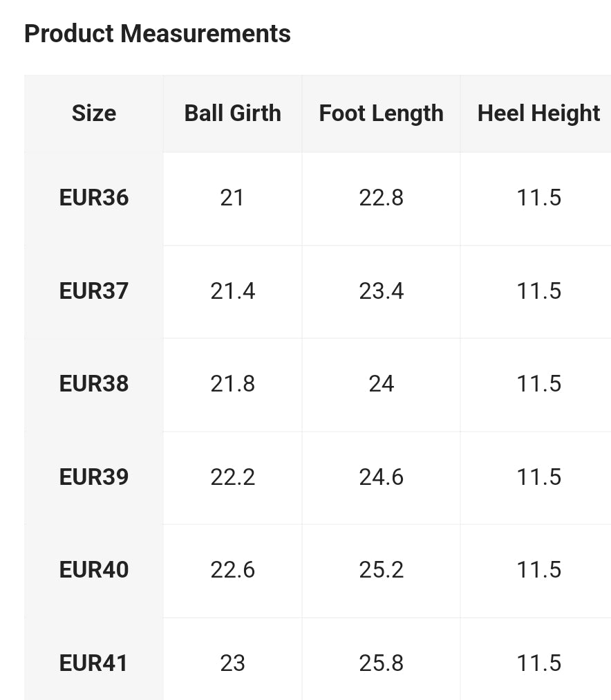Select foot length value 25.8
The width and height of the screenshot is (611, 700).
[x=382, y=663]
